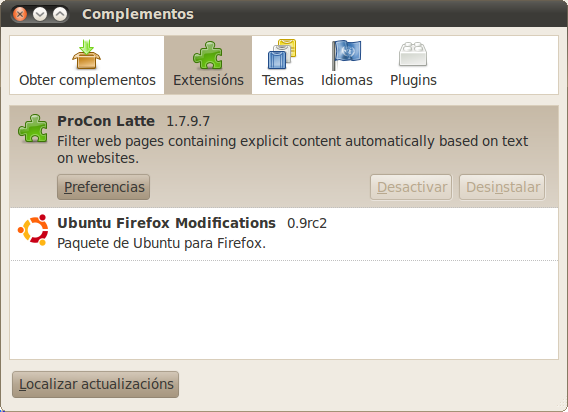Maximize the Complementos window
This screenshot has height=412, width=568.
[60, 14]
